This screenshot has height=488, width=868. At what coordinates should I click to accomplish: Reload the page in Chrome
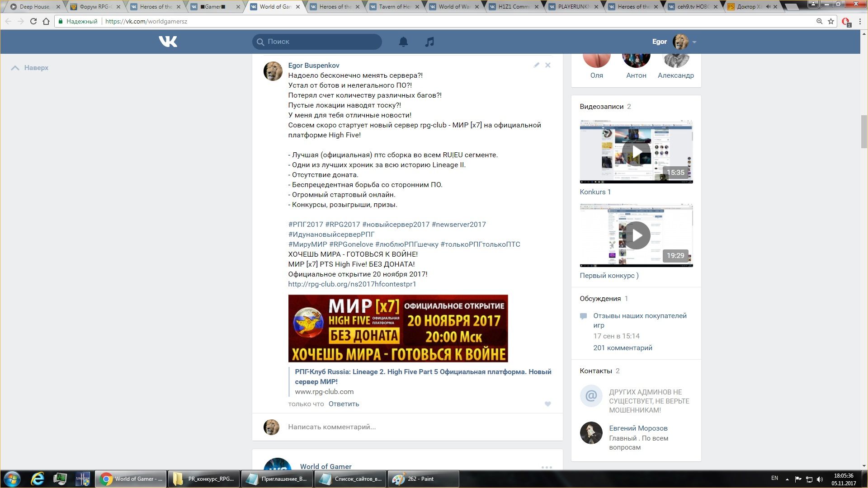[33, 21]
